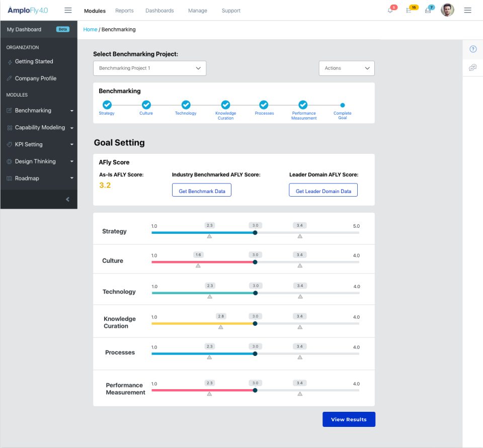This screenshot has width=483, height=448.
Task: Open the Benchmarking Project 1 dropdown
Action: click(x=149, y=68)
